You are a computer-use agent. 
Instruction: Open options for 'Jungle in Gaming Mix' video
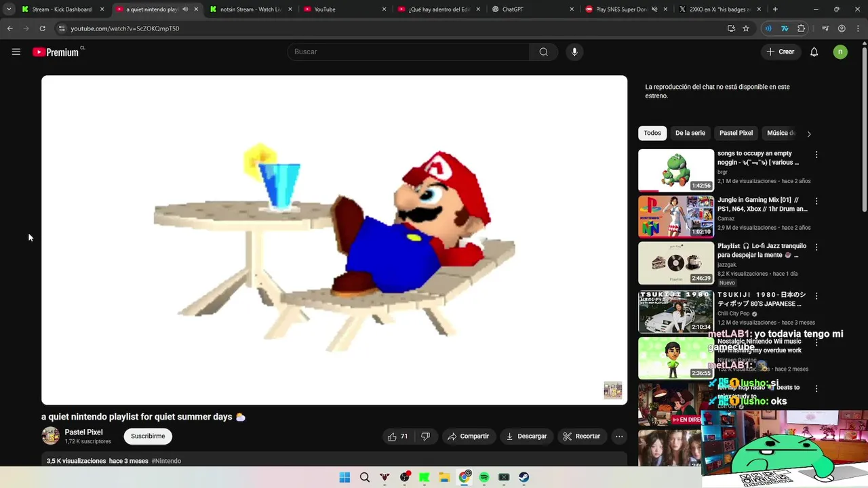[x=816, y=201]
